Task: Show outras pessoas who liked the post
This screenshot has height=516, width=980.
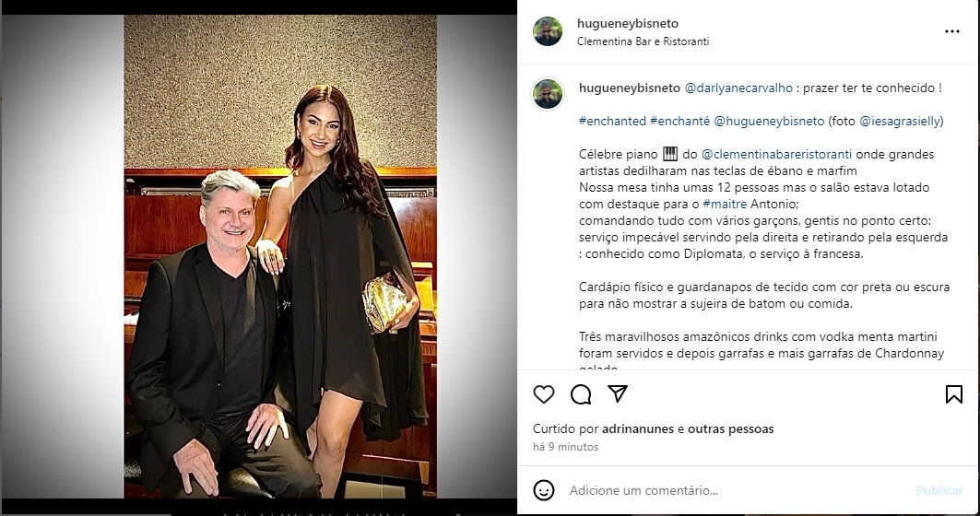Action: click(731, 429)
